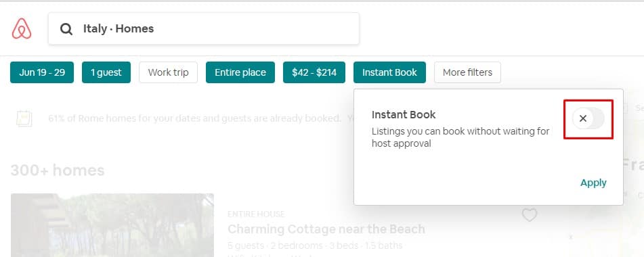Image resolution: width=644 pixels, height=257 pixels.
Task: Click the search magnifier icon
Action: pyautogui.click(x=66, y=28)
